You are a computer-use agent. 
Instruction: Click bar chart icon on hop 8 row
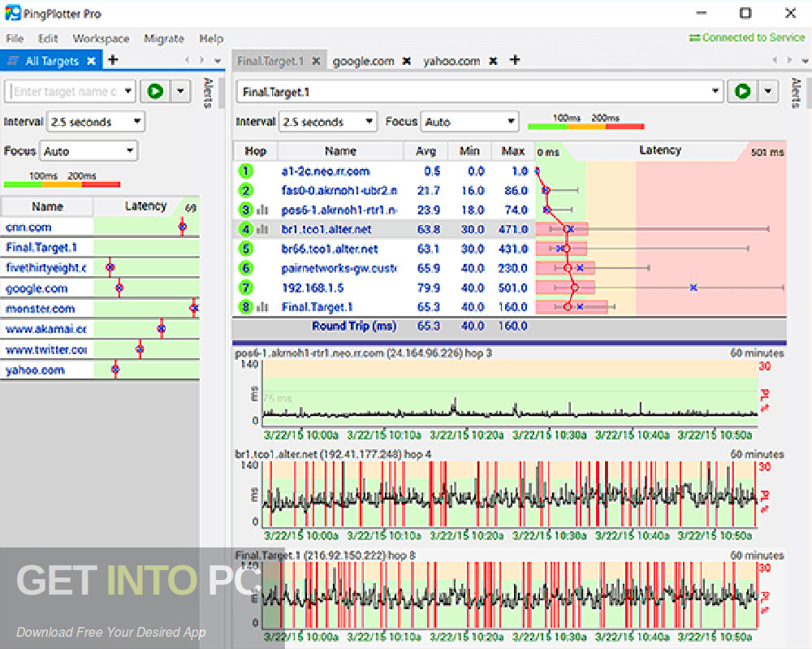(262, 307)
